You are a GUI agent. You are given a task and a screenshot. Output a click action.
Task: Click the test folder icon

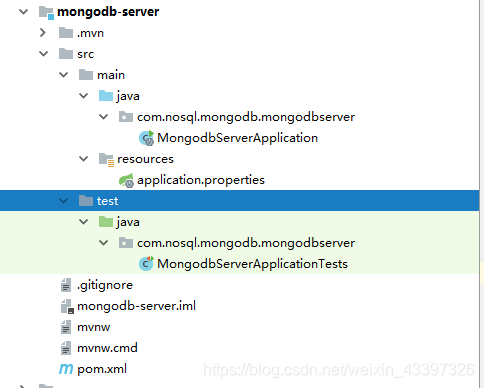click(86, 201)
